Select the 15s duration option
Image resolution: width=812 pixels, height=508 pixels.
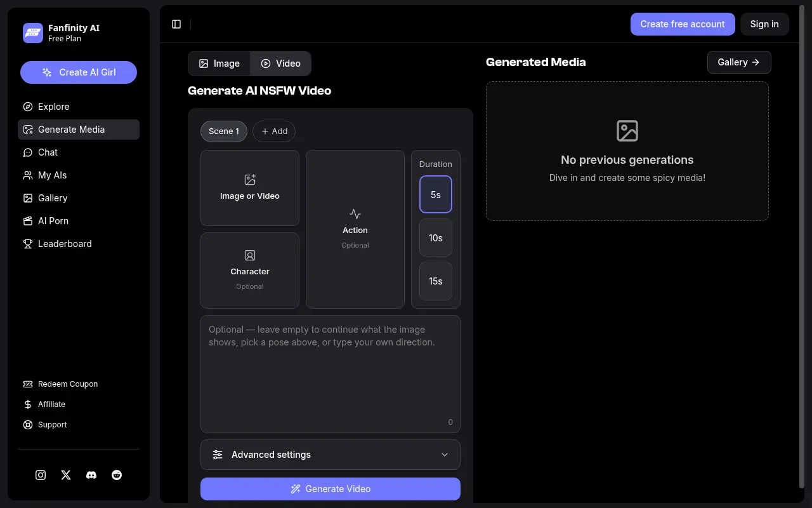point(436,281)
